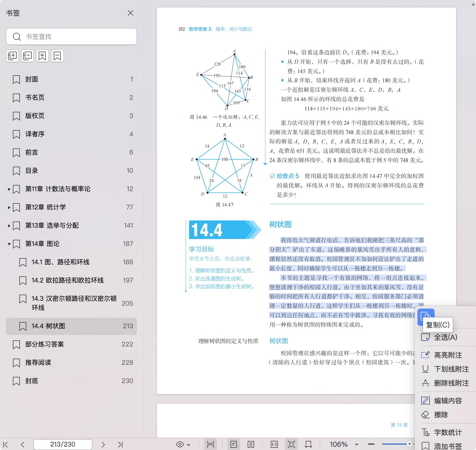Click the rotate page icon in status bar
This screenshot has height=450, width=476.
(x=308, y=444)
